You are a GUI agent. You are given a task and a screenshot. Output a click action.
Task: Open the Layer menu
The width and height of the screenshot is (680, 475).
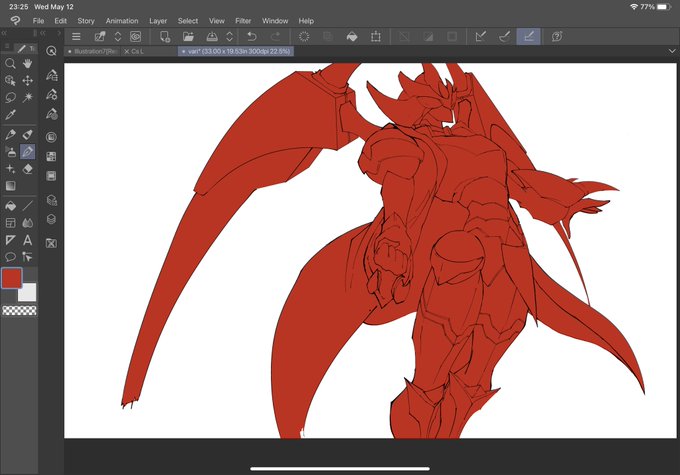[x=158, y=21]
